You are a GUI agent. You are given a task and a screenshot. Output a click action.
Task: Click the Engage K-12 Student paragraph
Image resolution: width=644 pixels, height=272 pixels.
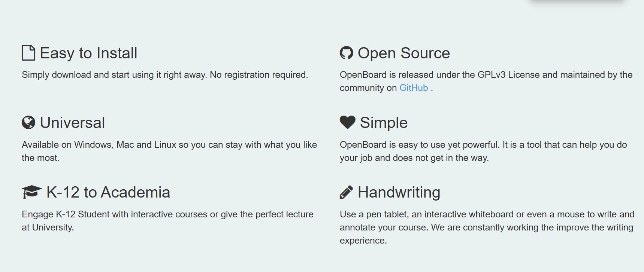[x=167, y=221]
